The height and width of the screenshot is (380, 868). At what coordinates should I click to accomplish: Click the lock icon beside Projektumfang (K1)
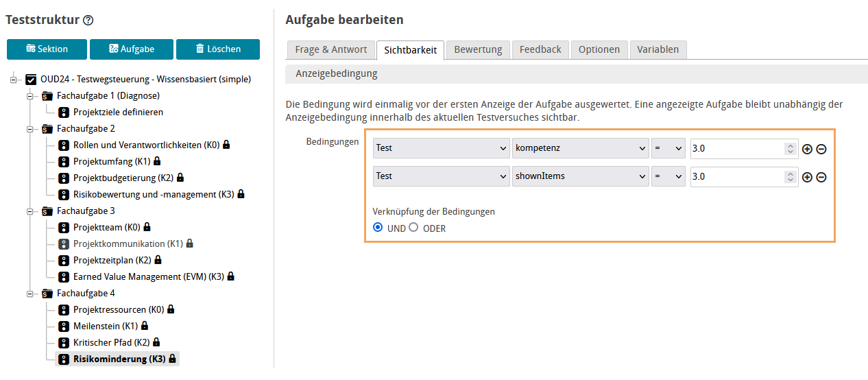(157, 161)
